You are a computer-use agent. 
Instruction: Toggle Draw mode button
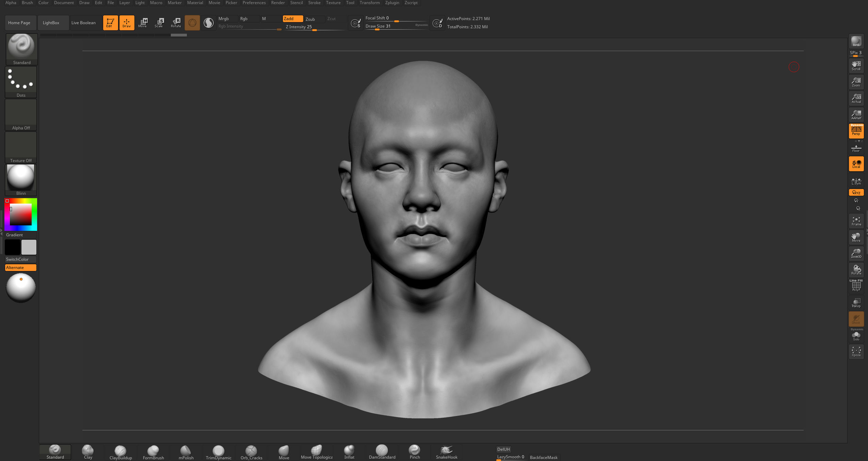click(x=127, y=23)
